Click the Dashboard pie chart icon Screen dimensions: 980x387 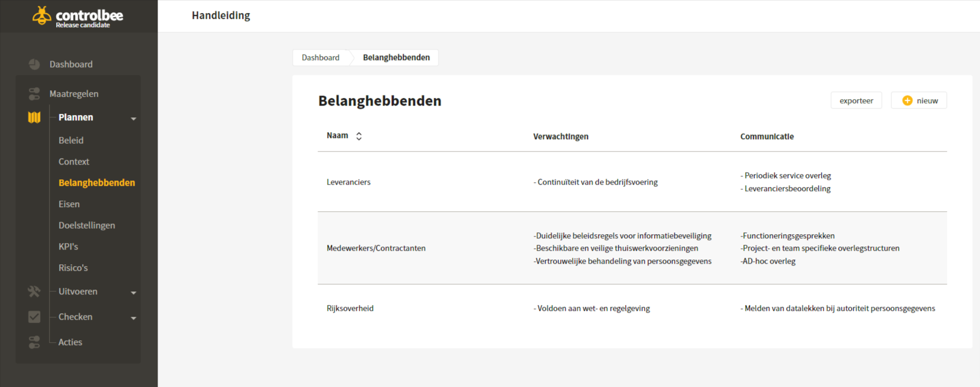34,64
